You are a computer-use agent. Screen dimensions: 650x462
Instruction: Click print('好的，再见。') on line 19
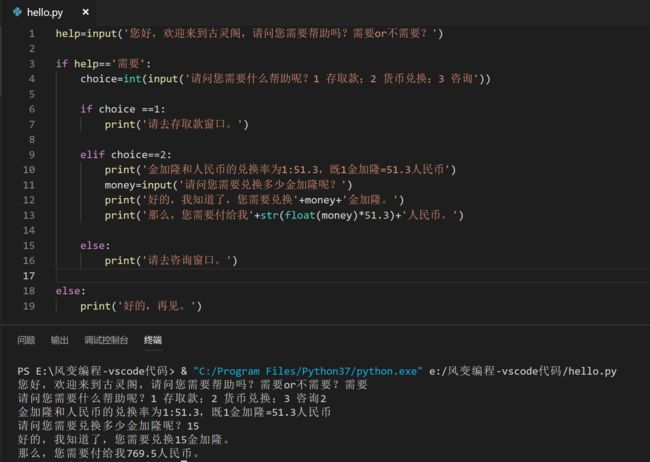pyautogui.click(x=141, y=306)
